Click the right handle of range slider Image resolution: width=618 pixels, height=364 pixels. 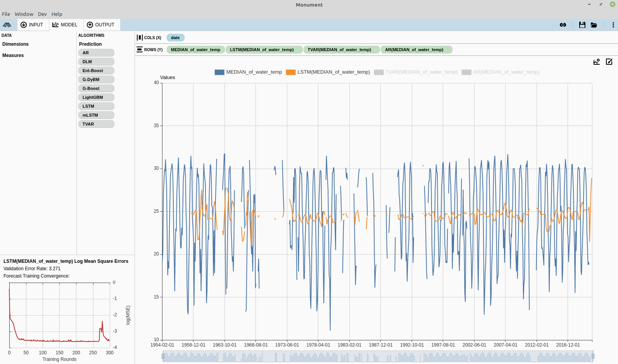593,356
